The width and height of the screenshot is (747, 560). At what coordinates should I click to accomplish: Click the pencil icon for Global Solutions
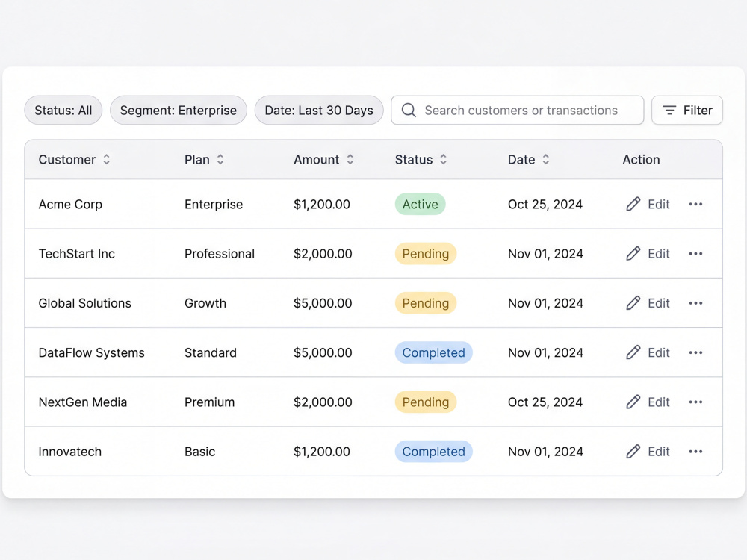click(633, 303)
